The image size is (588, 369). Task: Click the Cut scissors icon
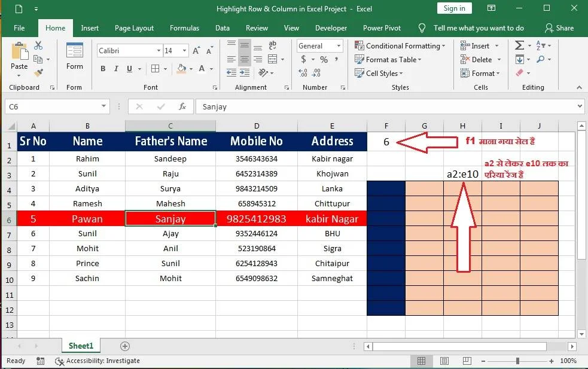(38, 45)
